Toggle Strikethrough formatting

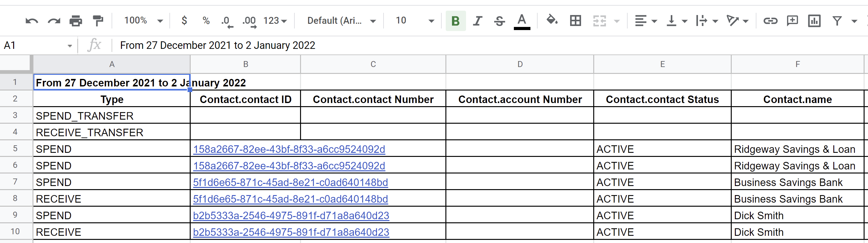pyautogui.click(x=499, y=21)
